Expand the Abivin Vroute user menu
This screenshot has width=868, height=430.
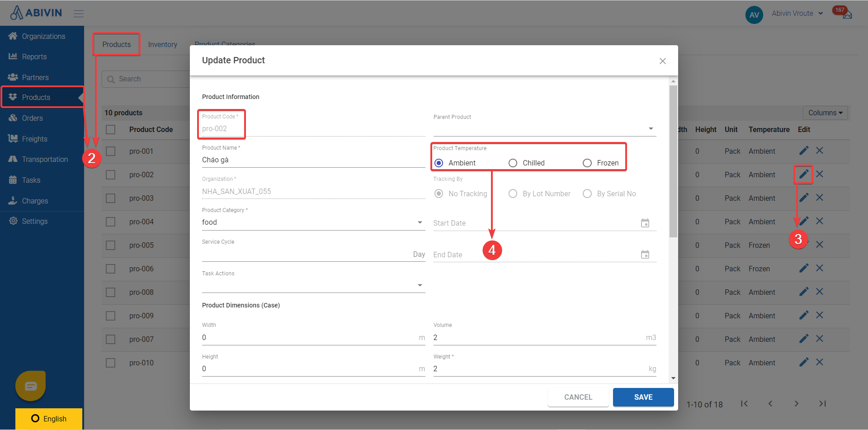797,14
